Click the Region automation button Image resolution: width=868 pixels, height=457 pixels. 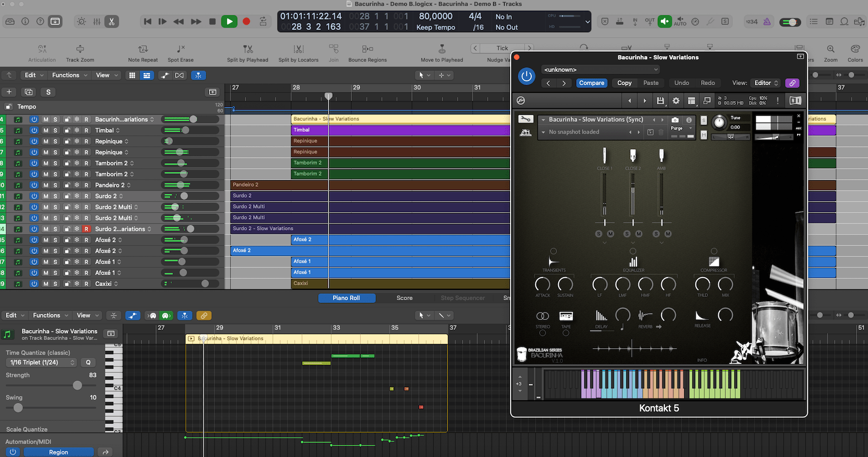pyautogui.click(x=58, y=452)
